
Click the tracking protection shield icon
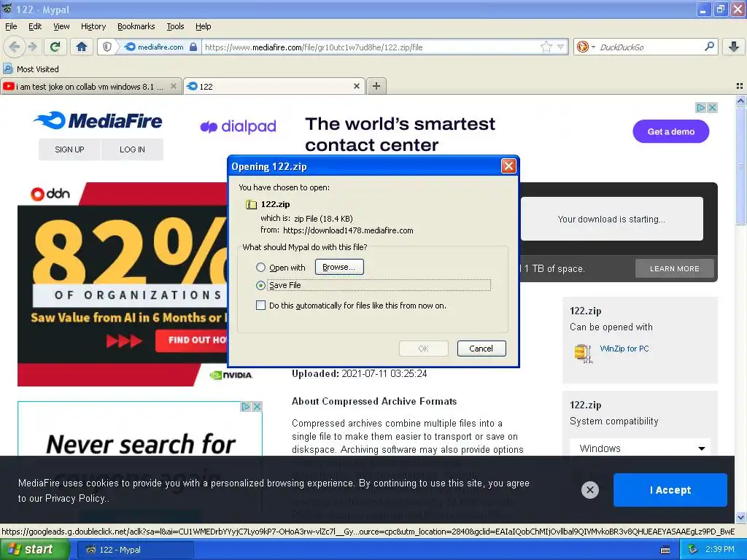(x=107, y=47)
